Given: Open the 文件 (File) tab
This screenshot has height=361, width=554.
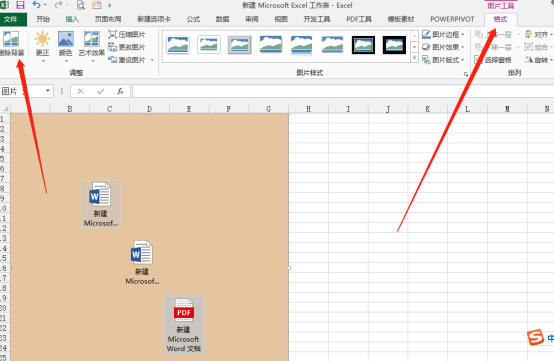Looking at the screenshot, I should click(x=11, y=19).
